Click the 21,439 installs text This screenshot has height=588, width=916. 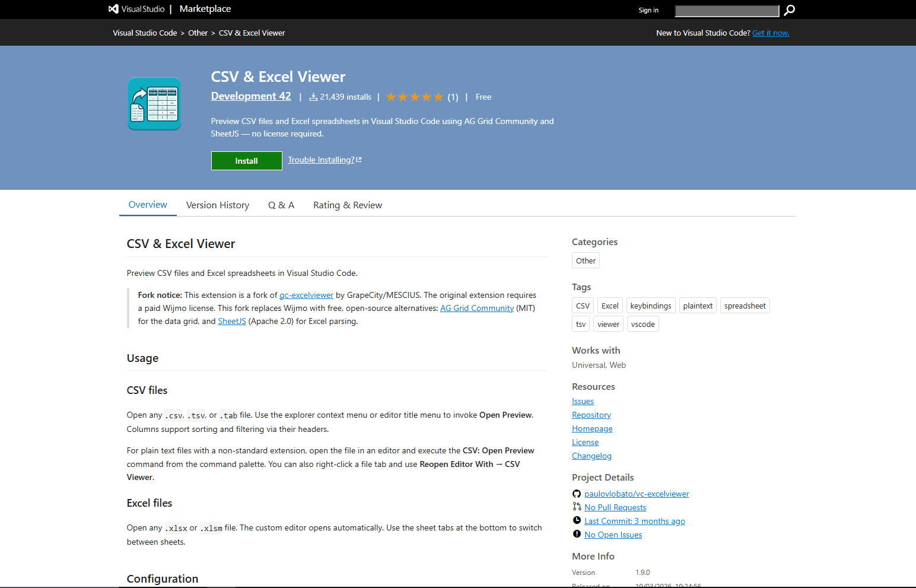346,97
